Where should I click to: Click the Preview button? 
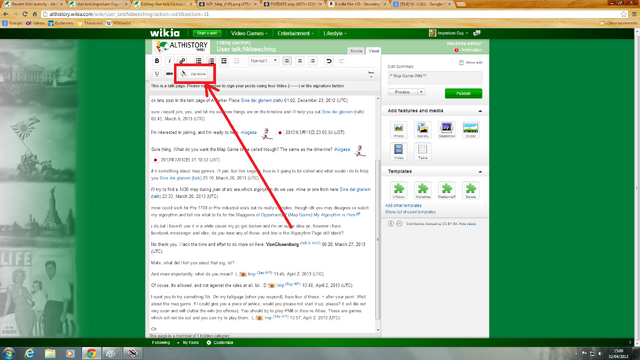tap(402, 92)
